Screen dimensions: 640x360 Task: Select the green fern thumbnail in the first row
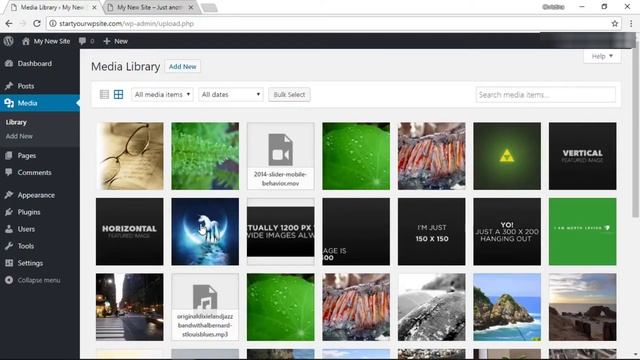point(205,156)
